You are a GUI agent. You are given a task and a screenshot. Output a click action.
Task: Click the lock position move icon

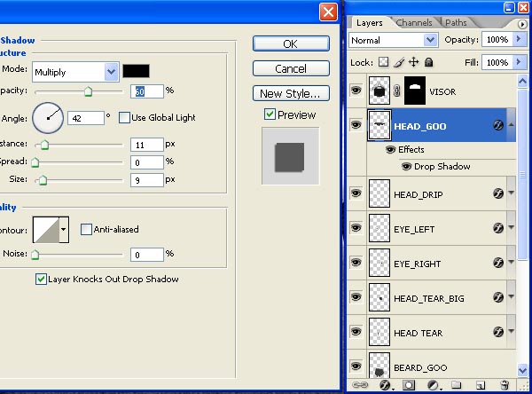(413, 62)
